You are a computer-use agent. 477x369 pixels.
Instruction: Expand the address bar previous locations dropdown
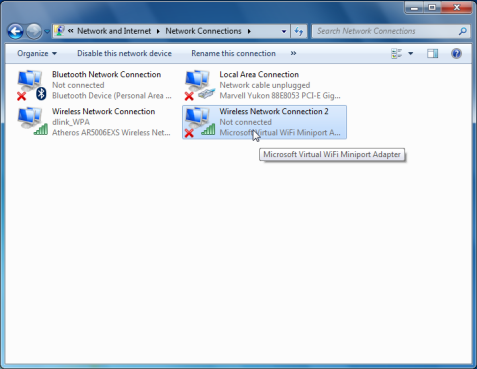click(x=284, y=31)
